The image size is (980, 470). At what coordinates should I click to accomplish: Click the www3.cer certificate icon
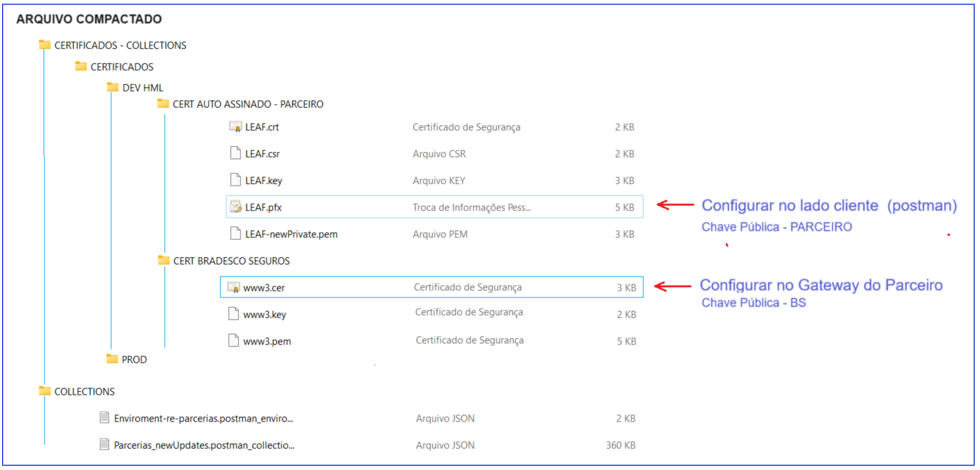(233, 287)
